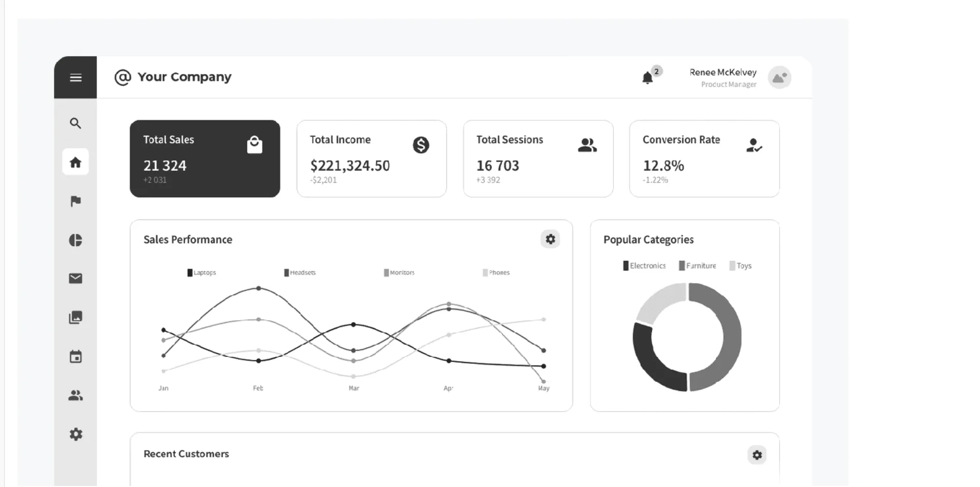This screenshot has width=980, height=487.
Task: Toggle the Electronics legend entry
Action: [x=644, y=266]
